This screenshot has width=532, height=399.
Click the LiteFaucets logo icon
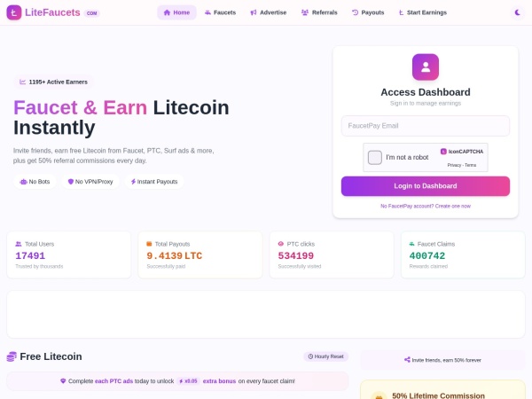click(14, 12)
